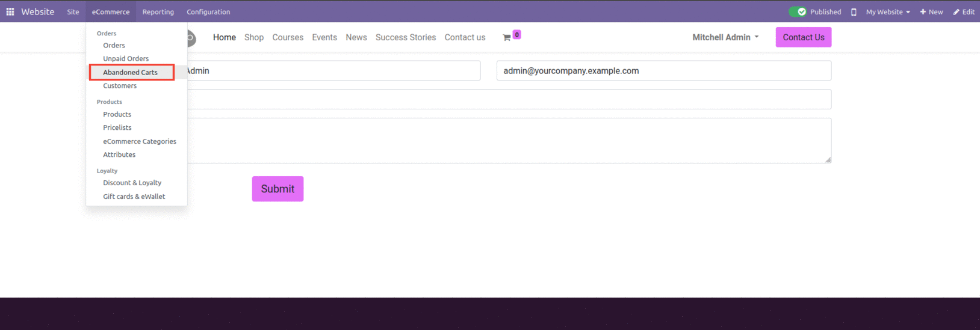Click the single-line subject input field

pyautogui.click(x=509, y=99)
